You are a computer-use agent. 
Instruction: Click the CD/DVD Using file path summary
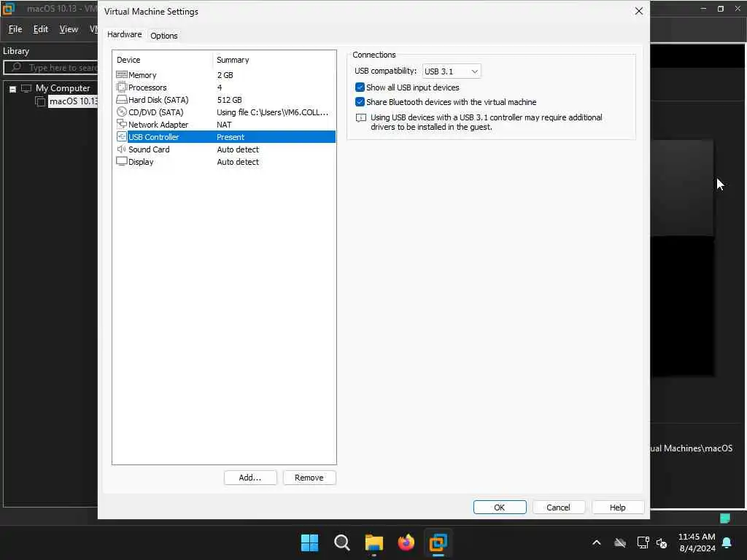273,112
